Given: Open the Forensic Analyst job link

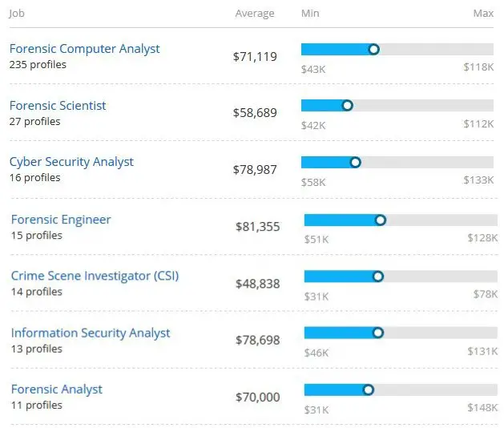Looking at the screenshot, I should pos(57,390).
